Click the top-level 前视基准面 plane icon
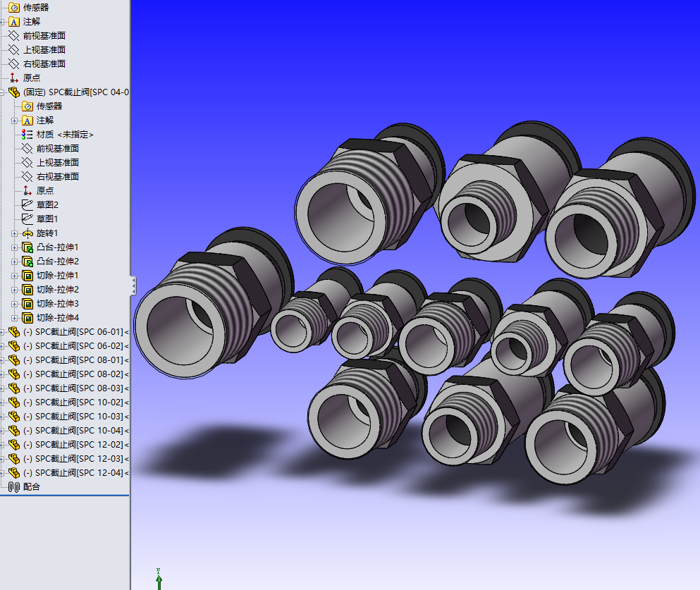Screen dimensions: 700x590 14,36
